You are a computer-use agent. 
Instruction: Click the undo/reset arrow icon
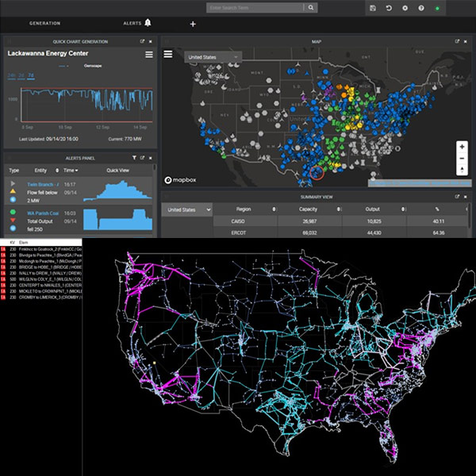click(x=389, y=8)
